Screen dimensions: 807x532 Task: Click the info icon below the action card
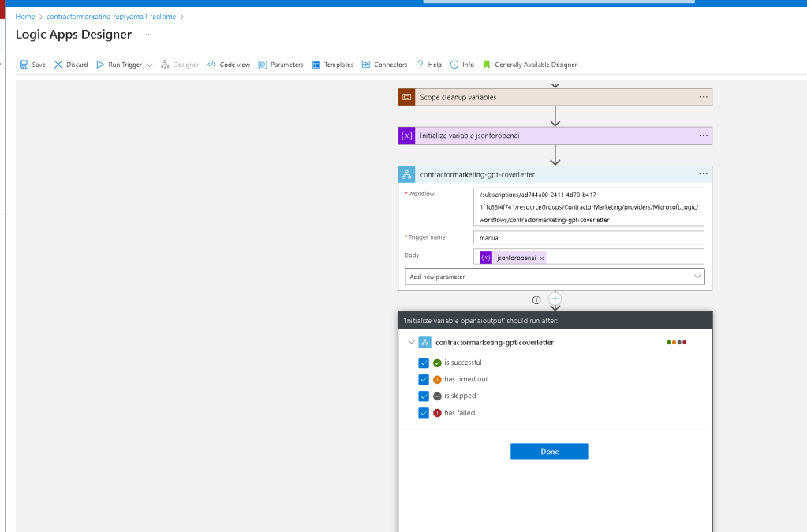pyautogui.click(x=536, y=300)
